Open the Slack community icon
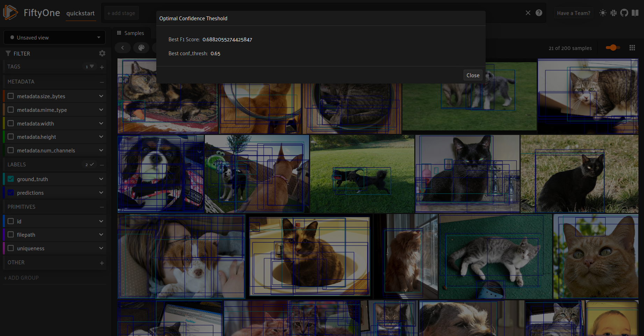644x336 pixels. pyautogui.click(x=614, y=13)
